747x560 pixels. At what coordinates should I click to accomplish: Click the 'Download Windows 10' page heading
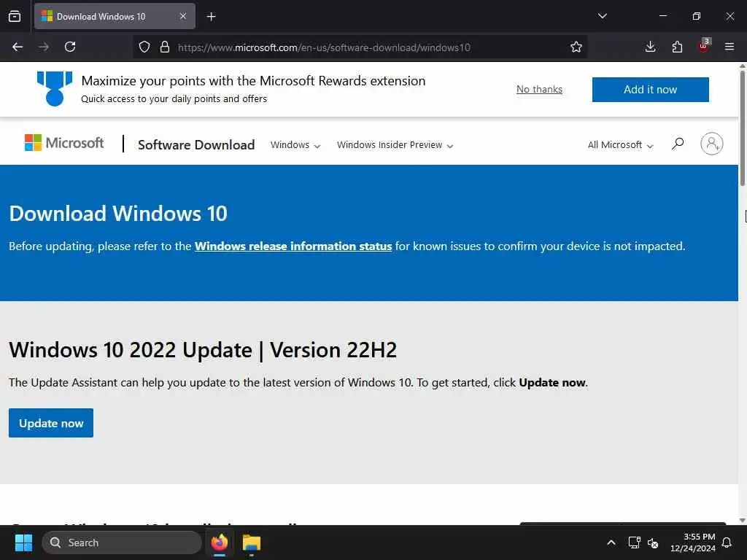point(118,214)
